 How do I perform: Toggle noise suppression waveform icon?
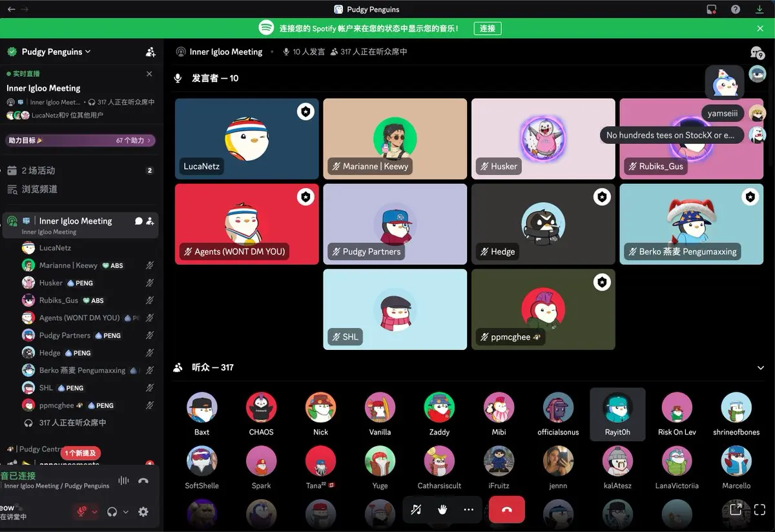(x=123, y=481)
